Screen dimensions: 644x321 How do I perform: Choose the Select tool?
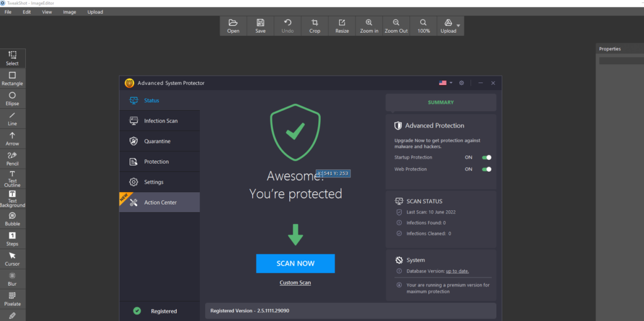click(x=13, y=59)
